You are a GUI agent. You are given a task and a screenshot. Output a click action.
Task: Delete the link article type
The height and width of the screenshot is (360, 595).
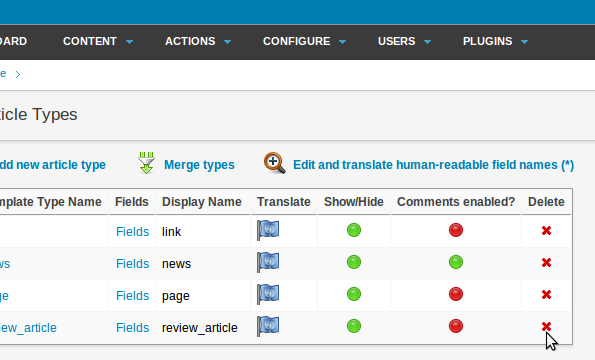click(546, 230)
